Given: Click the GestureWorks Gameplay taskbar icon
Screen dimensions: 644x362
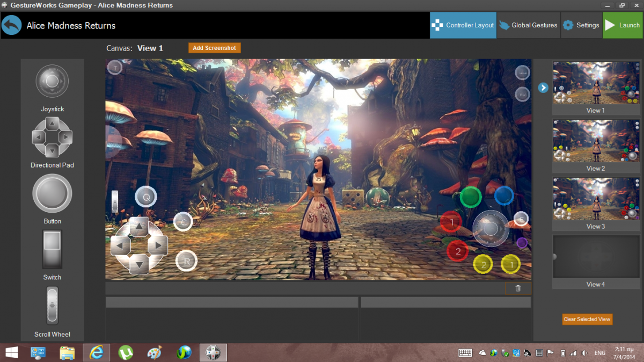Looking at the screenshot, I should click(213, 352).
